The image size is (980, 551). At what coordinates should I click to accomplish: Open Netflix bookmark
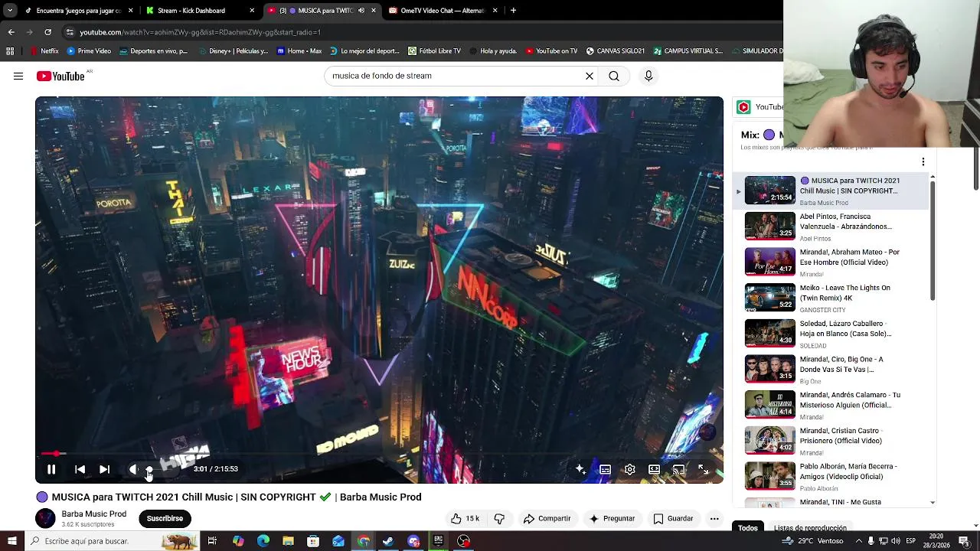click(x=44, y=51)
